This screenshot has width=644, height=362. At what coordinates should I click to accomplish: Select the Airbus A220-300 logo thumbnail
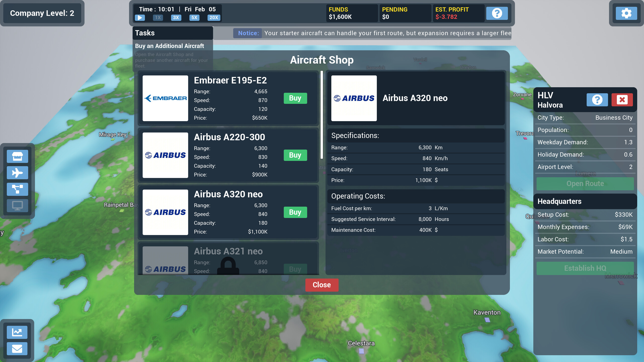(x=165, y=155)
